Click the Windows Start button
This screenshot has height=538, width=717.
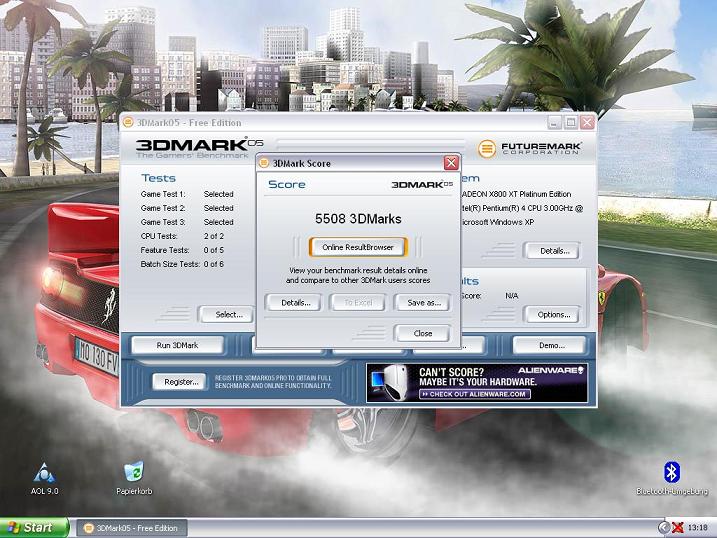[34, 527]
